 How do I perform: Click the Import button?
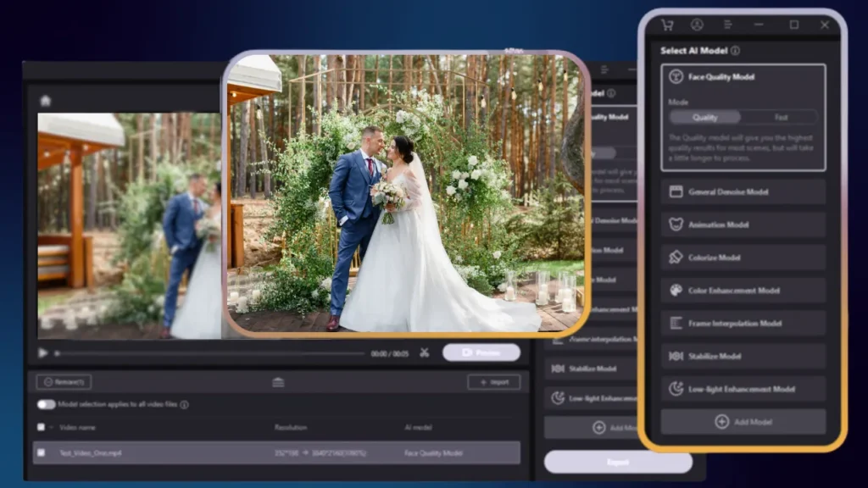[494, 381]
